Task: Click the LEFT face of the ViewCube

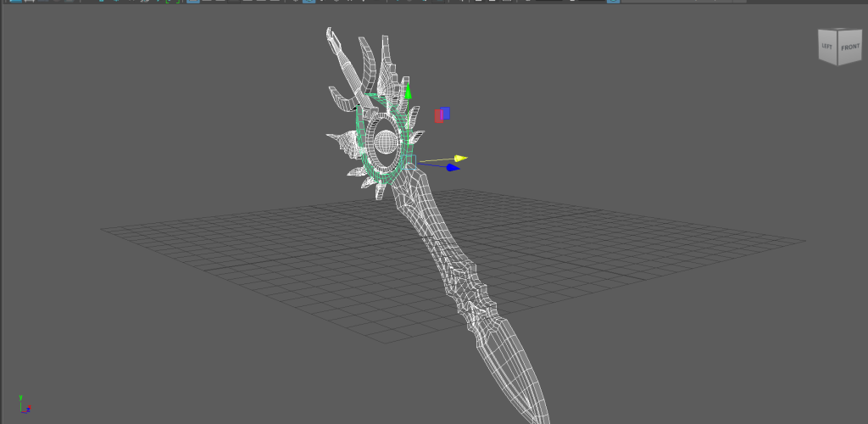Action: [827, 48]
